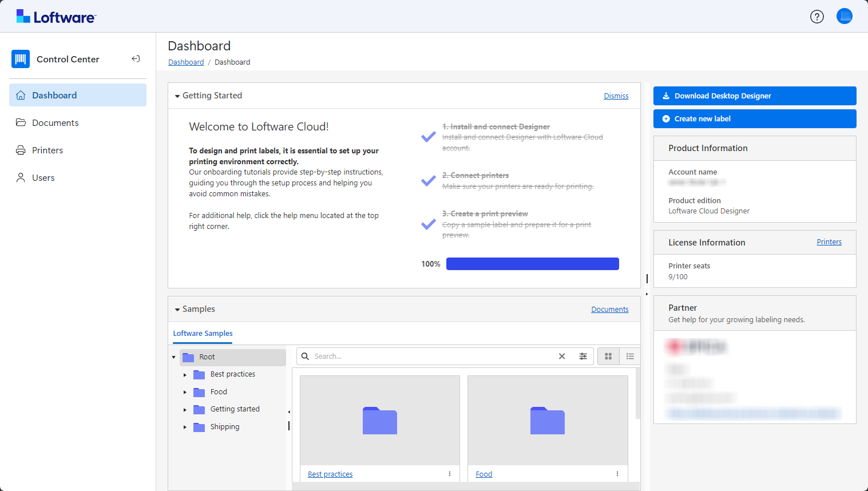
Task: Click the 100% onboarding progress bar
Action: [x=532, y=264]
